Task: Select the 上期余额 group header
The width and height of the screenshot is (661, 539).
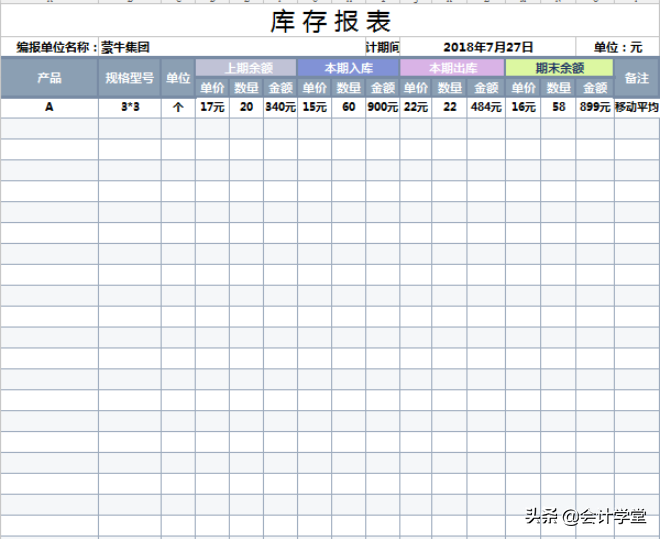Action: coord(246,68)
